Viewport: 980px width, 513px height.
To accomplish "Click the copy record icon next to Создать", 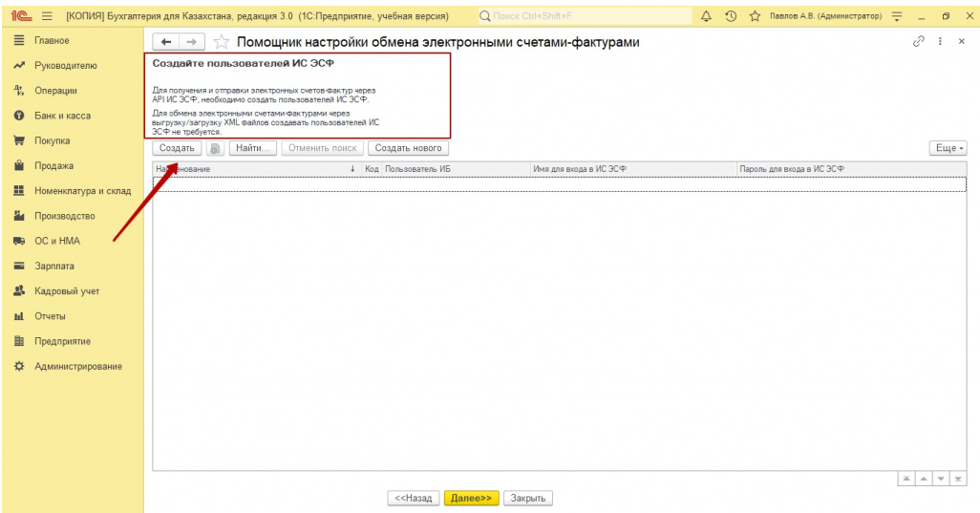I will 214,148.
